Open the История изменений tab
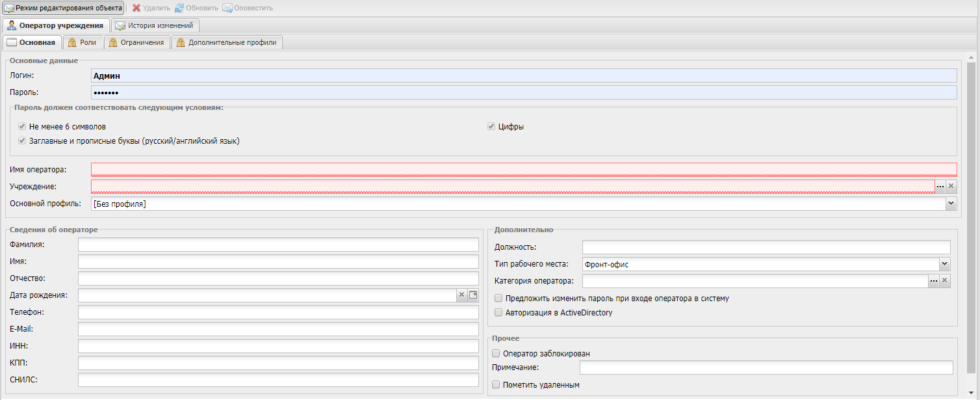The height and width of the screenshot is (400, 980). coord(155,25)
